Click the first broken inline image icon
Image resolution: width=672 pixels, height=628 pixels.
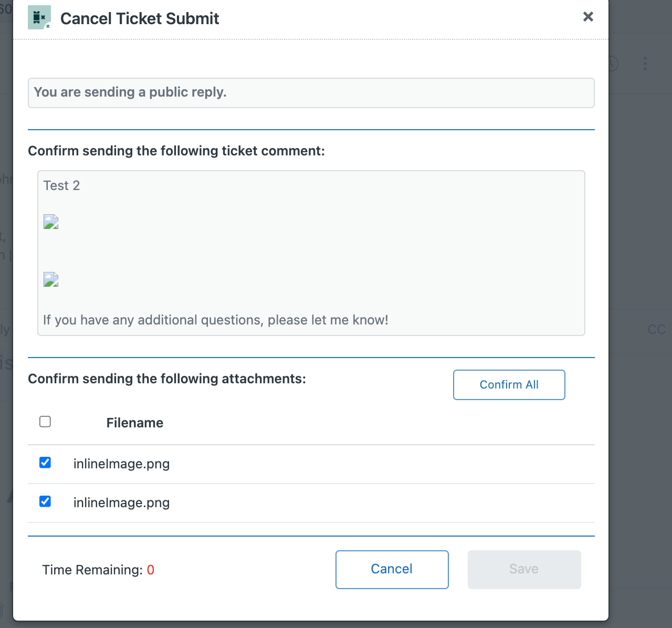click(51, 222)
